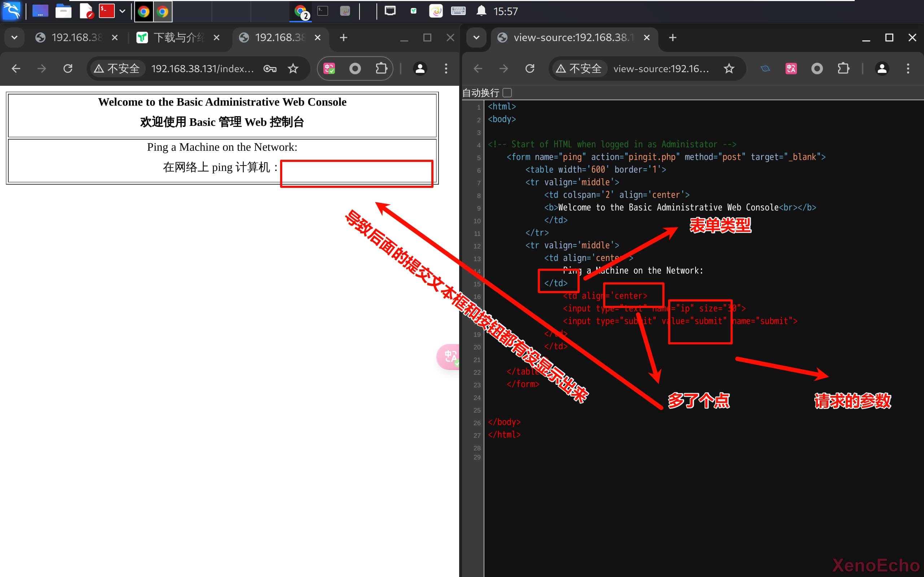Select the view-source:192.168.38 tab
924x577 pixels.
573,38
